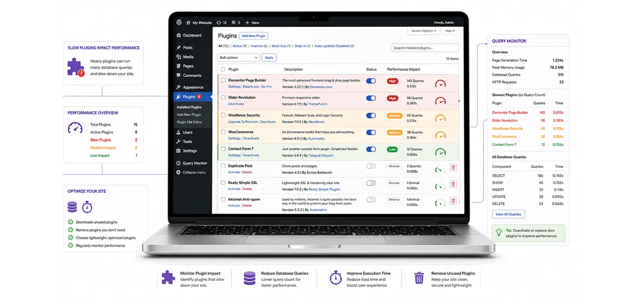Filter plugins by Inactive (6)
Image resolution: width=644 pixels, height=303 pixels.
[259, 46]
